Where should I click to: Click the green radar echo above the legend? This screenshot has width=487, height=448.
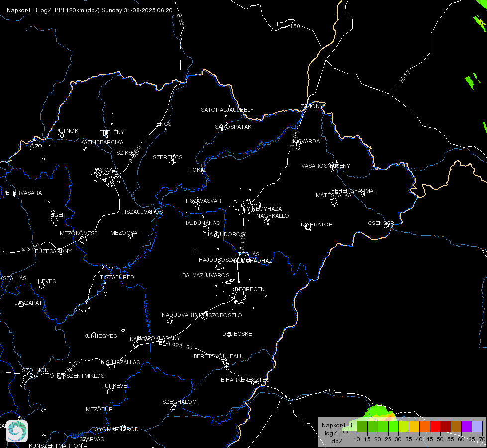tap(379, 411)
